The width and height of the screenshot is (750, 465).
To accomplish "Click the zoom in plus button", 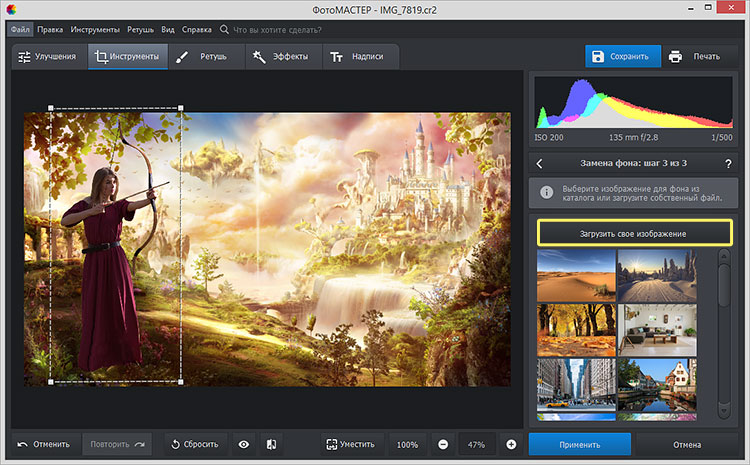I will click(511, 444).
